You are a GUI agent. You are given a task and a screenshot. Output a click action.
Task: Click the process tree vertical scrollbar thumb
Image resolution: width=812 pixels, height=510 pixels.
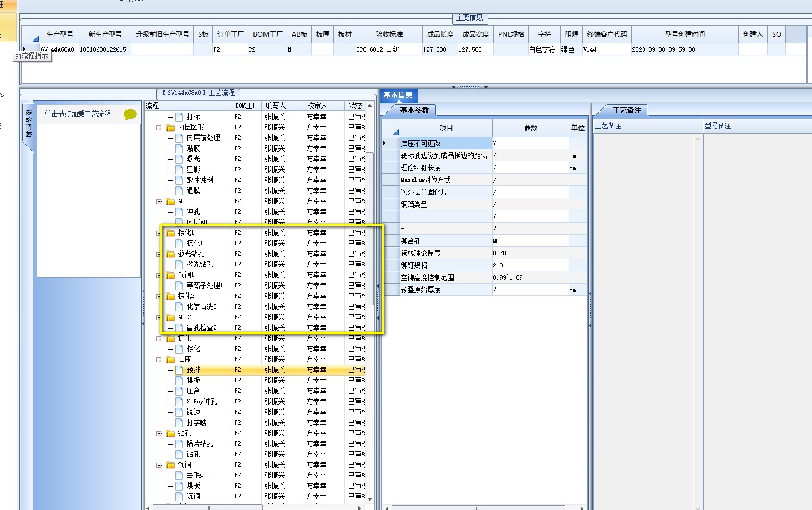click(370, 229)
